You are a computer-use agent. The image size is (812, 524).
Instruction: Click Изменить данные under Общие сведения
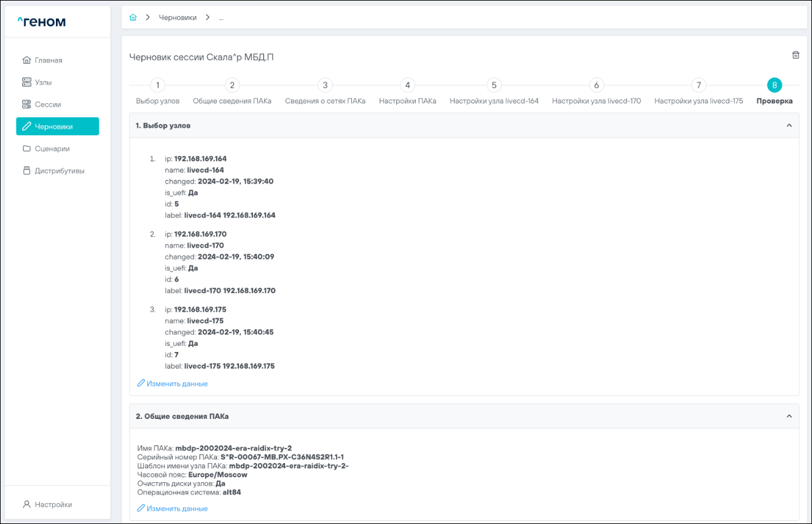click(173, 509)
